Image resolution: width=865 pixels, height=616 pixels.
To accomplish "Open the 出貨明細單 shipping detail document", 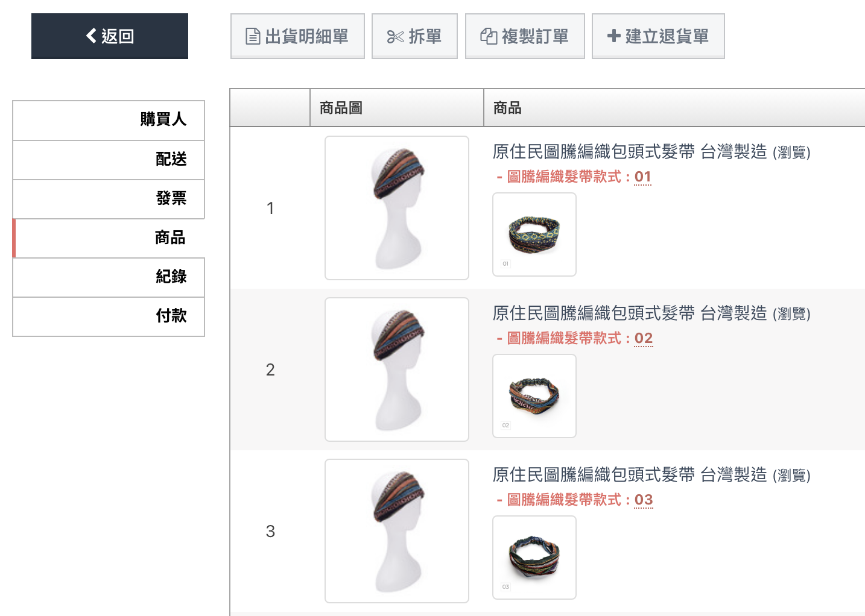I will pyautogui.click(x=297, y=36).
